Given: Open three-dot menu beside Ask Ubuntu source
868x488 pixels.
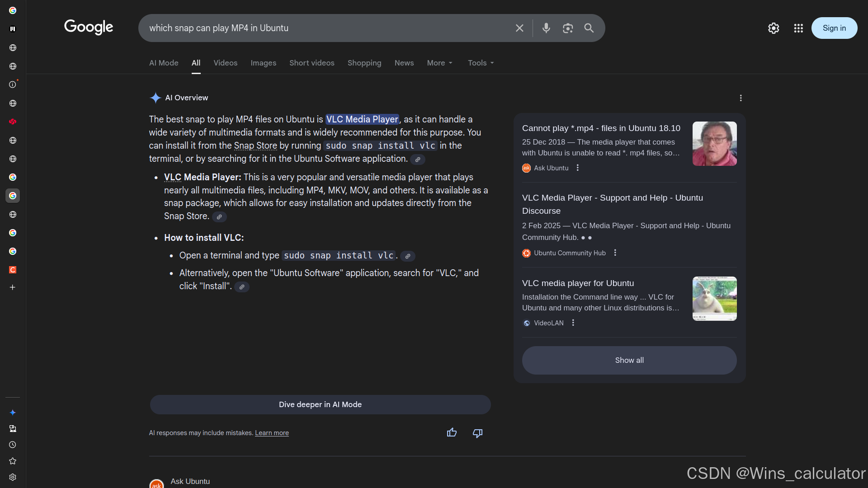Looking at the screenshot, I should tap(577, 168).
